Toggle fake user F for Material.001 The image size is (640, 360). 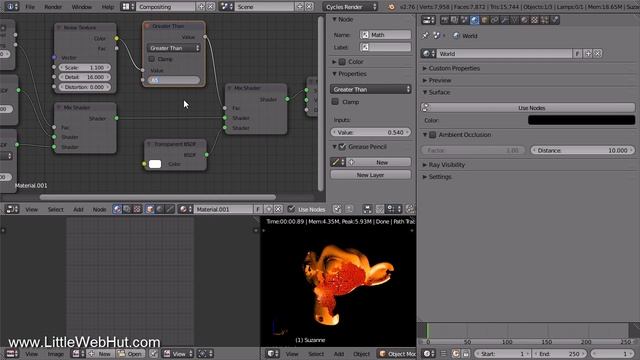point(258,209)
